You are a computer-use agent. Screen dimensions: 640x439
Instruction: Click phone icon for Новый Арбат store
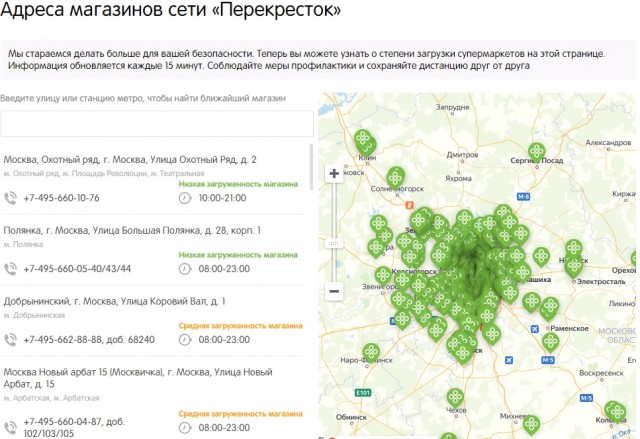click(x=10, y=428)
